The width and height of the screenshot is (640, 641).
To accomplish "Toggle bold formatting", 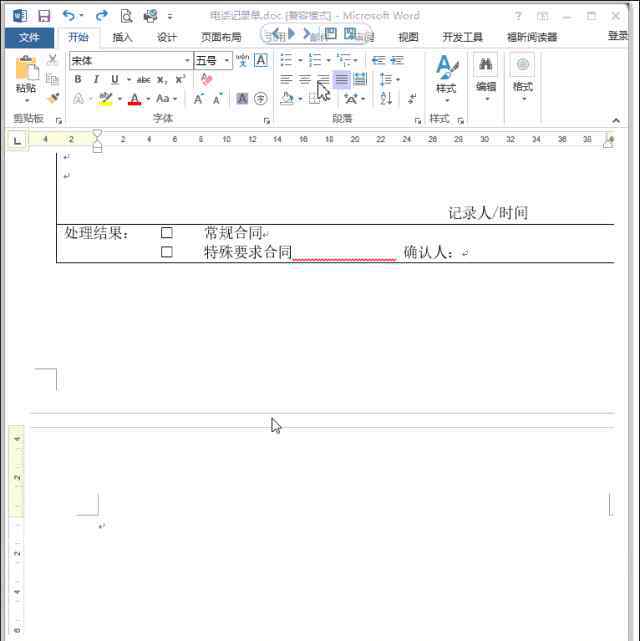I will click(78, 79).
